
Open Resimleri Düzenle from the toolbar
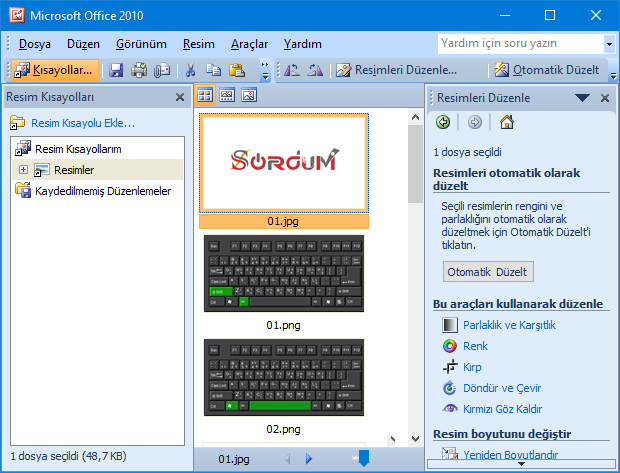396,70
